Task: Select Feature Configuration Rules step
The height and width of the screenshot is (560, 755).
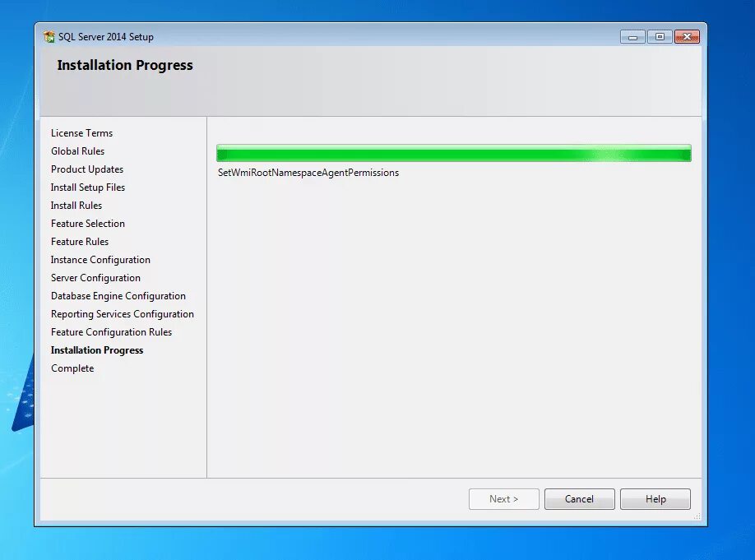Action: tap(111, 332)
